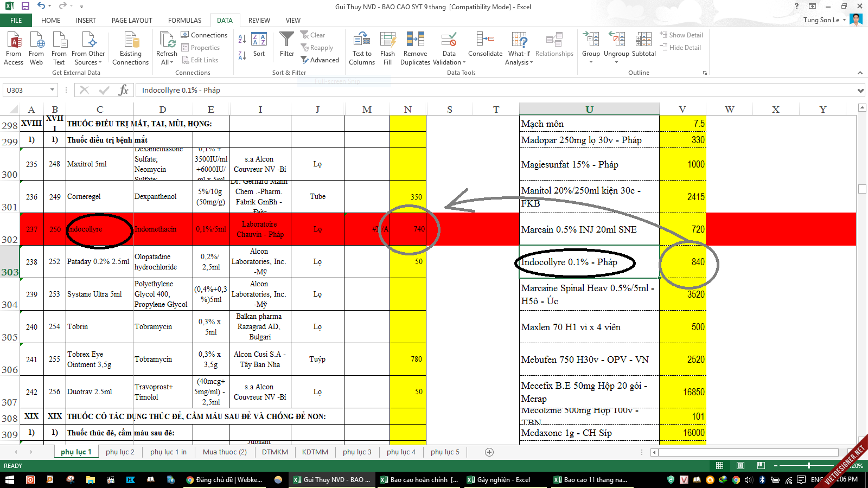Open the Refresh All dropdown
This screenshot has height=488, width=868.
point(167,62)
